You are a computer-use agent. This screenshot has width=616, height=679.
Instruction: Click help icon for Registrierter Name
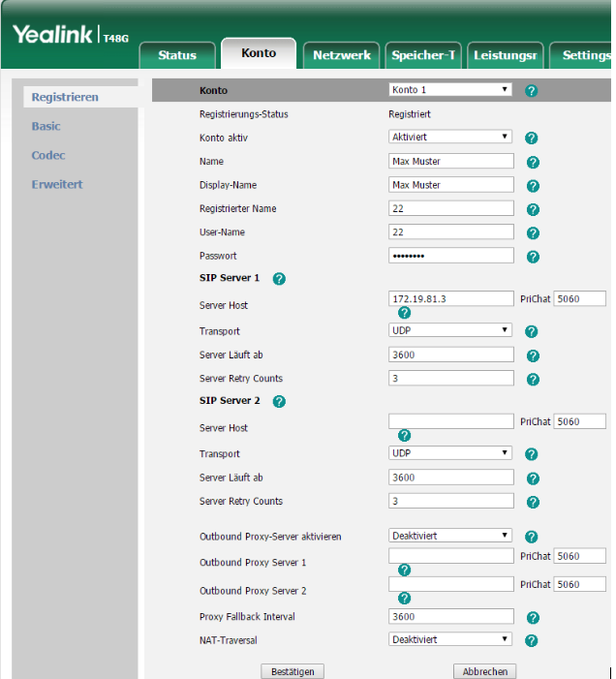click(x=533, y=209)
